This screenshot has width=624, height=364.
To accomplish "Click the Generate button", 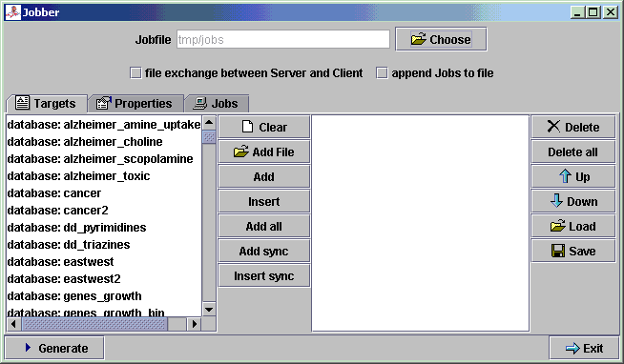I will click(54, 348).
